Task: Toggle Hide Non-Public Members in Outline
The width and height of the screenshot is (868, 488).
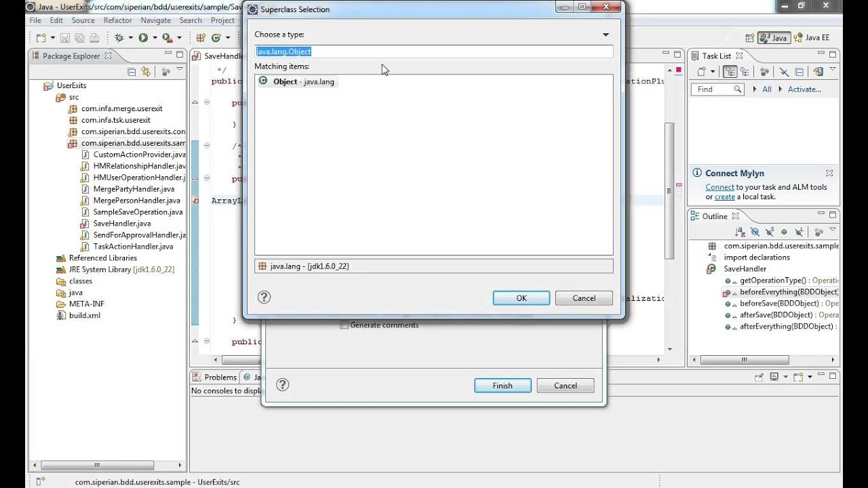Action: point(784,232)
